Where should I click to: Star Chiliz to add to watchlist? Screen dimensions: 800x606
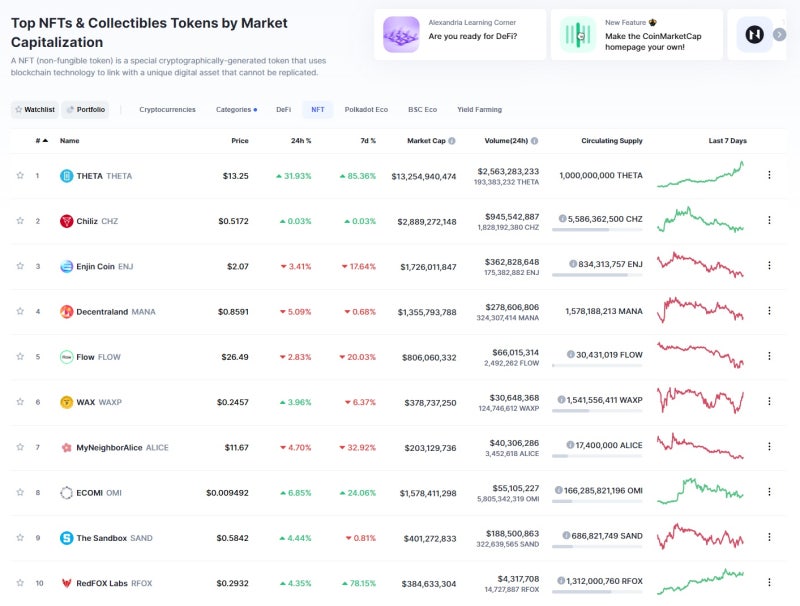point(20,221)
